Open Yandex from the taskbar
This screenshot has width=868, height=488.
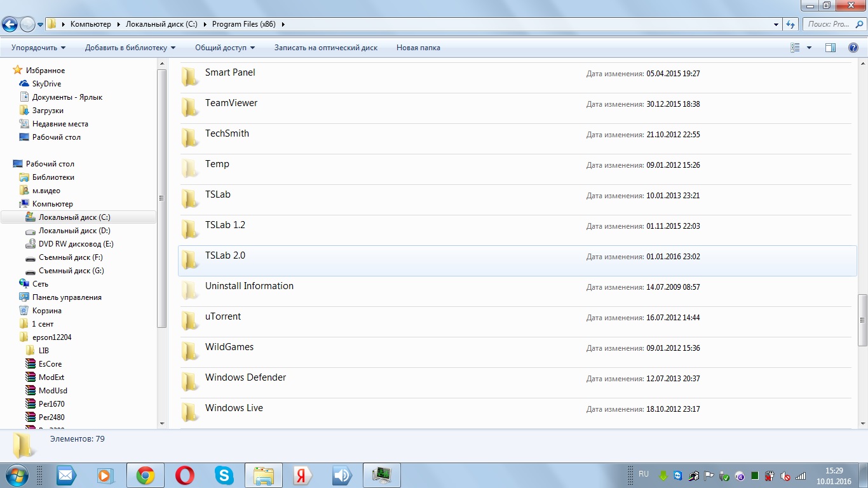pyautogui.click(x=303, y=475)
